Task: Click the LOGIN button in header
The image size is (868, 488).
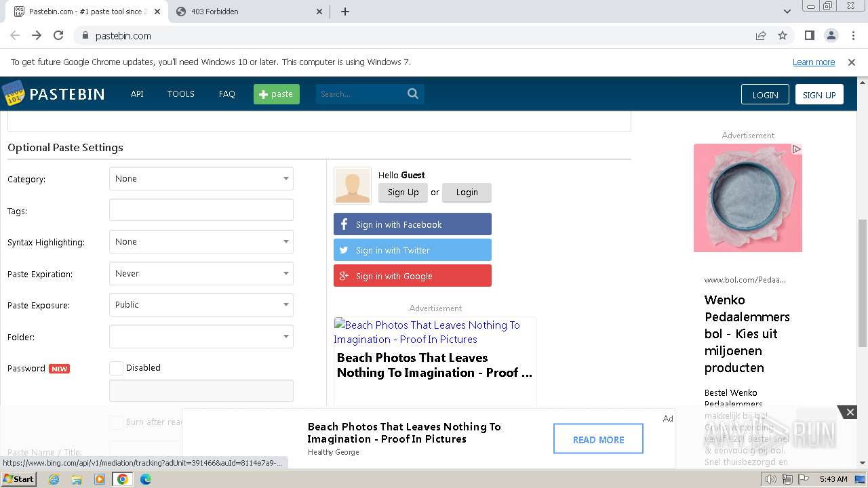Action: 765,94
